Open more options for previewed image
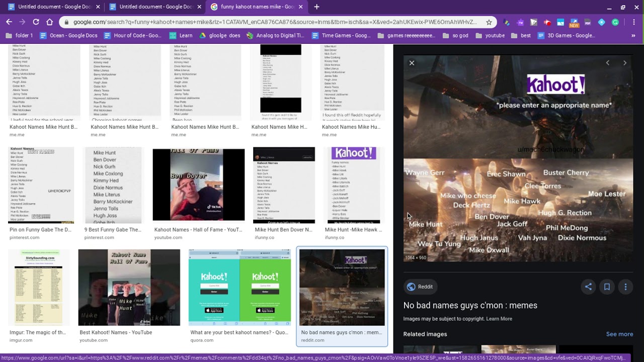The width and height of the screenshot is (644, 362). coord(625,287)
